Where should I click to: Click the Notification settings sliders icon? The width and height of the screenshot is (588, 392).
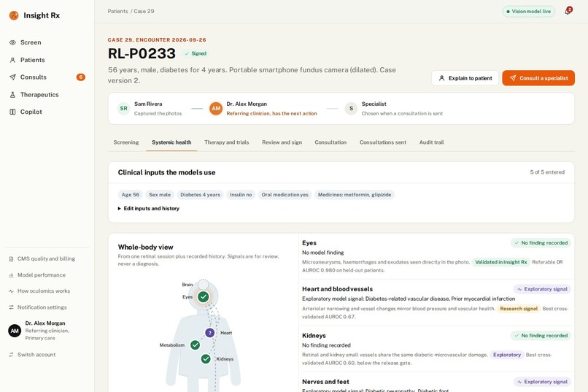pos(11,307)
